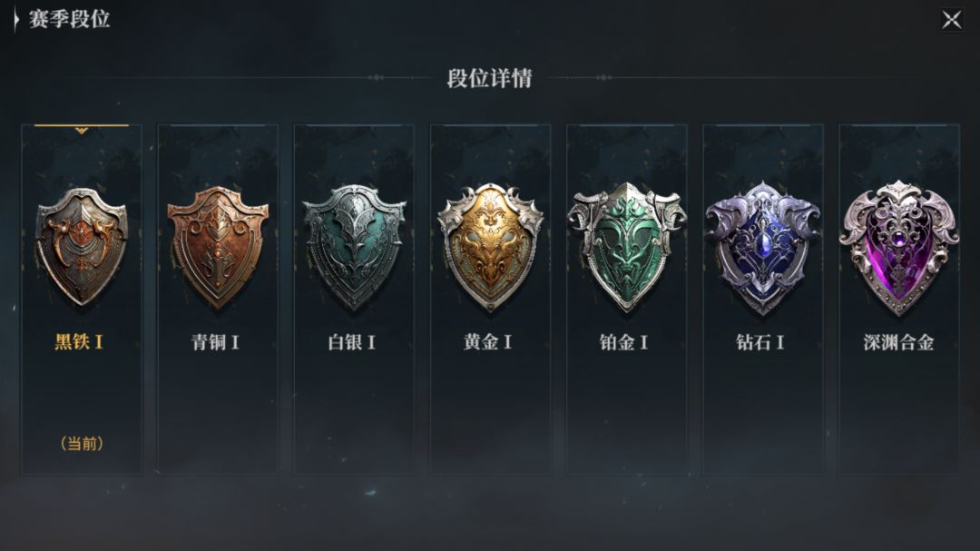
Task: Click the 铂金 I rank label
Action: [x=623, y=342]
